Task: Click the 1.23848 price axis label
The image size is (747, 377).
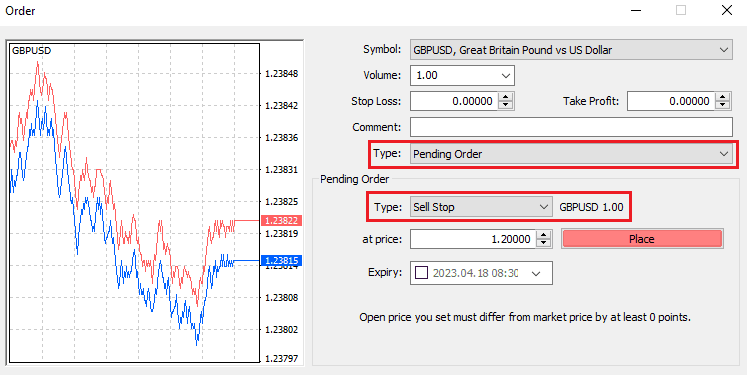Action: point(282,73)
